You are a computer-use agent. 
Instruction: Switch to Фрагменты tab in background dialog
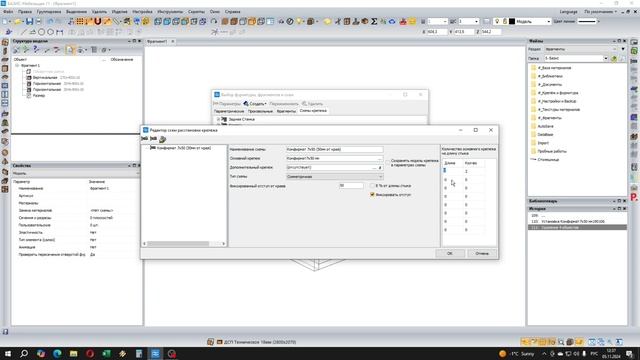click(x=286, y=111)
